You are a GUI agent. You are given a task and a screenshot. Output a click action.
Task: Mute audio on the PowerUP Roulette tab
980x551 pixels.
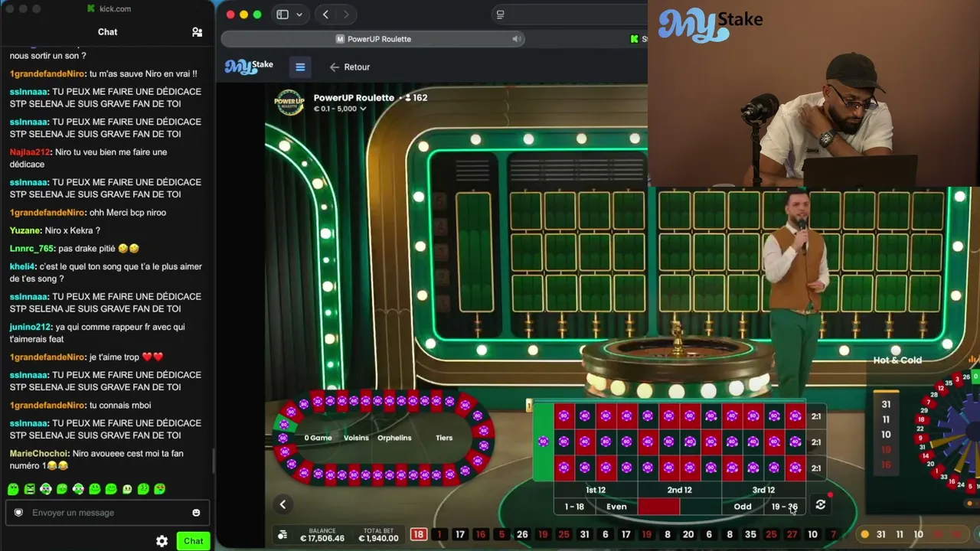(517, 39)
